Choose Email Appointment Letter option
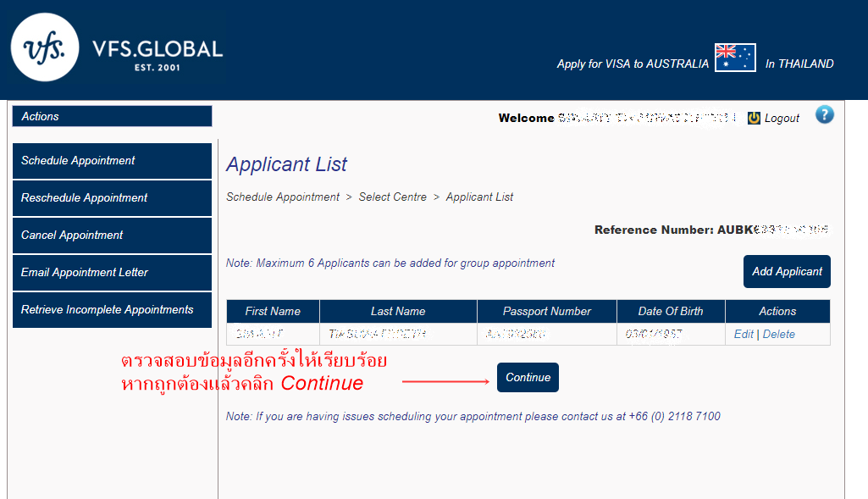Viewport: 868px width, 499px height. [x=112, y=273]
